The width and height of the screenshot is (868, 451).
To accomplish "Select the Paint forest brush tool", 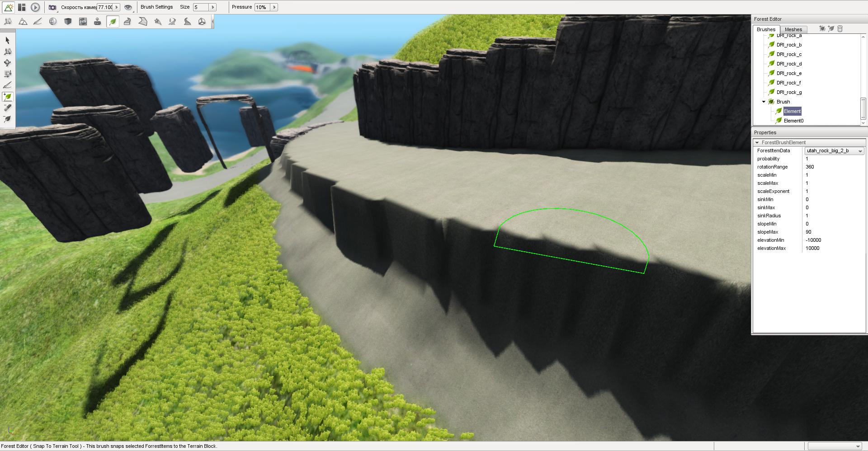I will click(7, 85).
